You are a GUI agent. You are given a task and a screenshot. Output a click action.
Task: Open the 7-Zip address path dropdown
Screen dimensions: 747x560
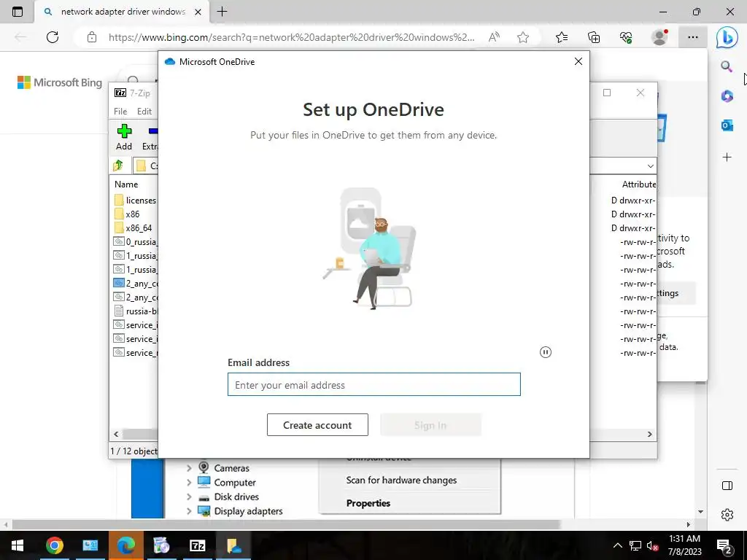point(650,166)
